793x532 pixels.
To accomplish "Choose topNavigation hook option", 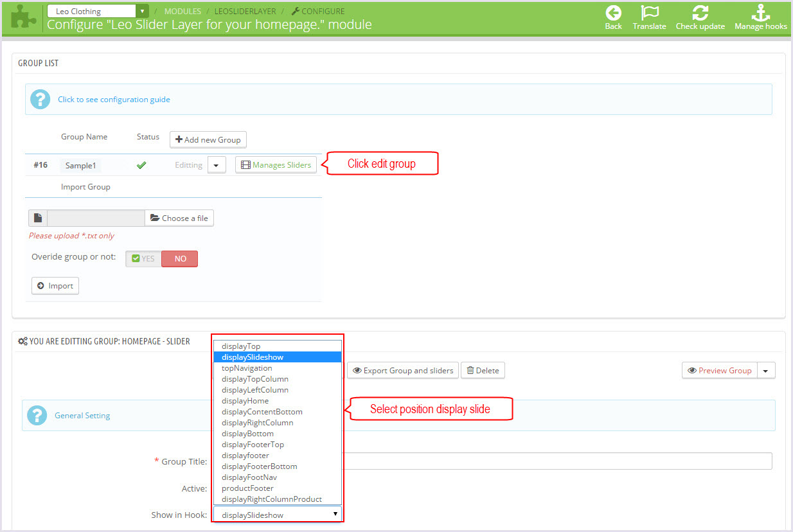I will coord(278,368).
